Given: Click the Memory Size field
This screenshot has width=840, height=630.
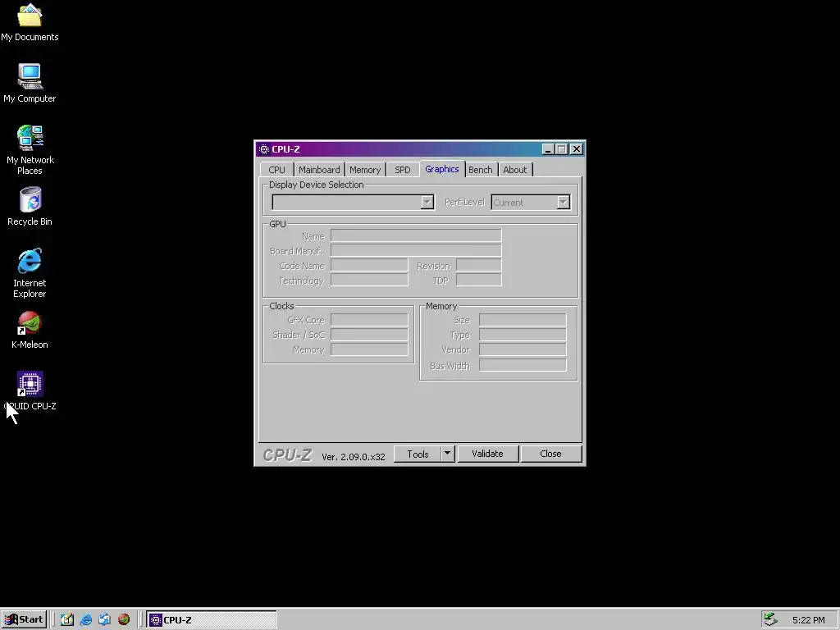Looking at the screenshot, I should click(523, 320).
